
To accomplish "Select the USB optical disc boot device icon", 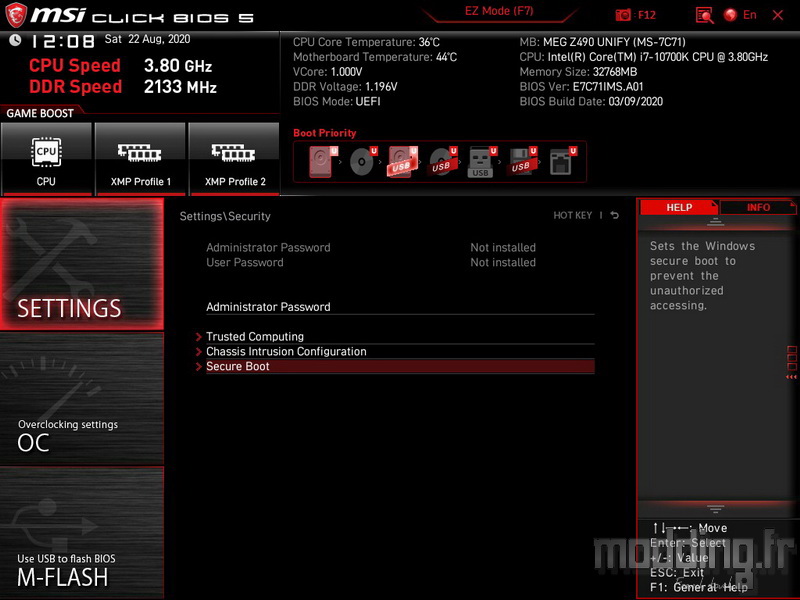I will [442, 162].
